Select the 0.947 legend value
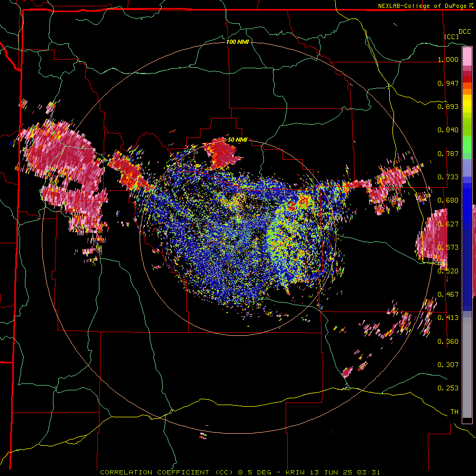 (x=448, y=83)
